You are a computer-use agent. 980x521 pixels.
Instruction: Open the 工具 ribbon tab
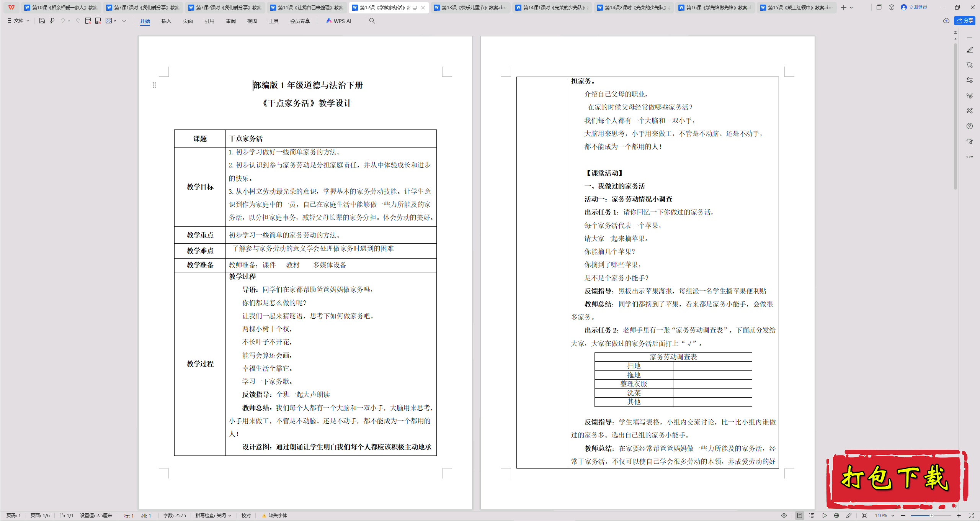[x=273, y=21]
